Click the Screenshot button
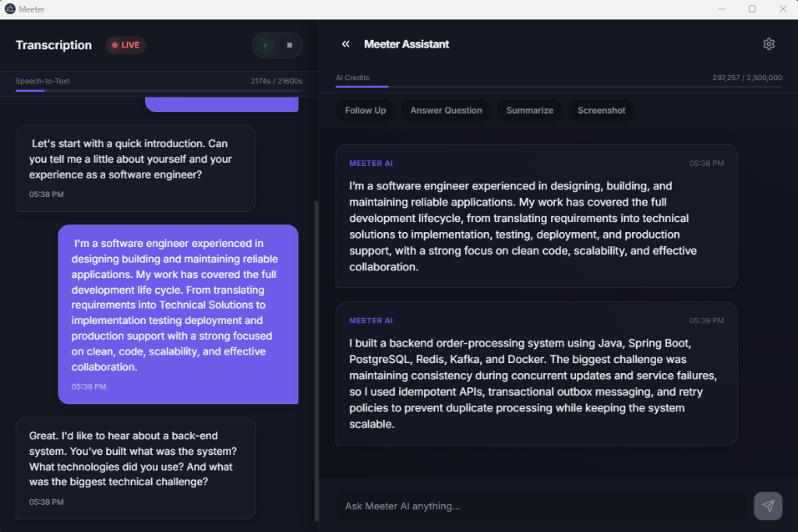Viewport: 798px width, 532px height. [x=601, y=111]
